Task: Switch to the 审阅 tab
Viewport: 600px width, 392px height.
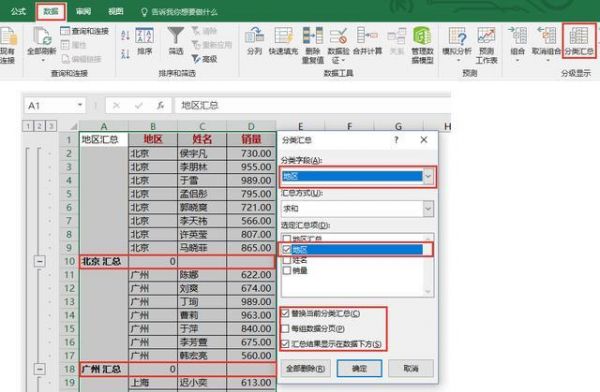Action: coord(83,11)
